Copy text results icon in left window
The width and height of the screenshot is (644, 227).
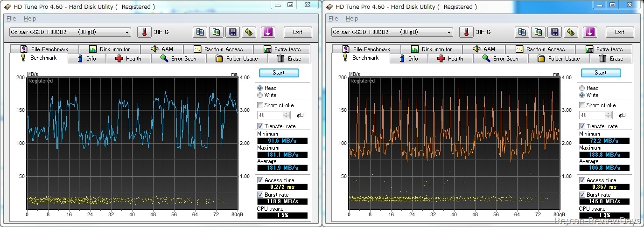pyautogui.click(x=200, y=32)
